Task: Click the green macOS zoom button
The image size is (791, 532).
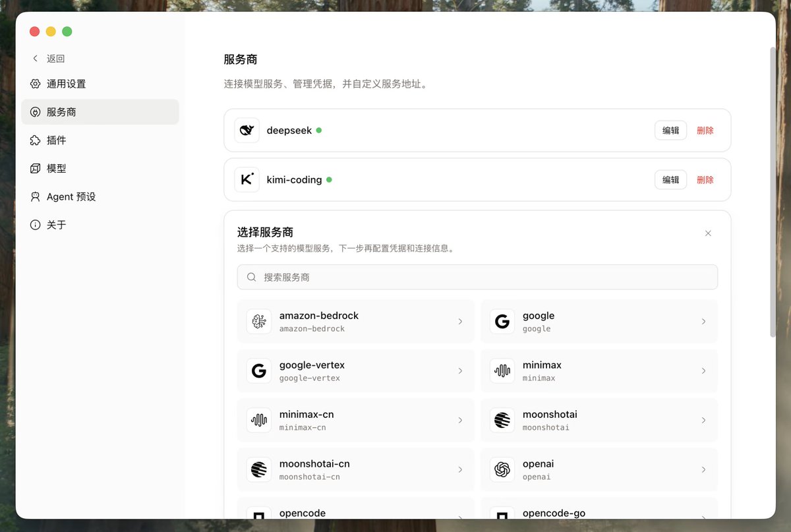Action: point(67,32)
